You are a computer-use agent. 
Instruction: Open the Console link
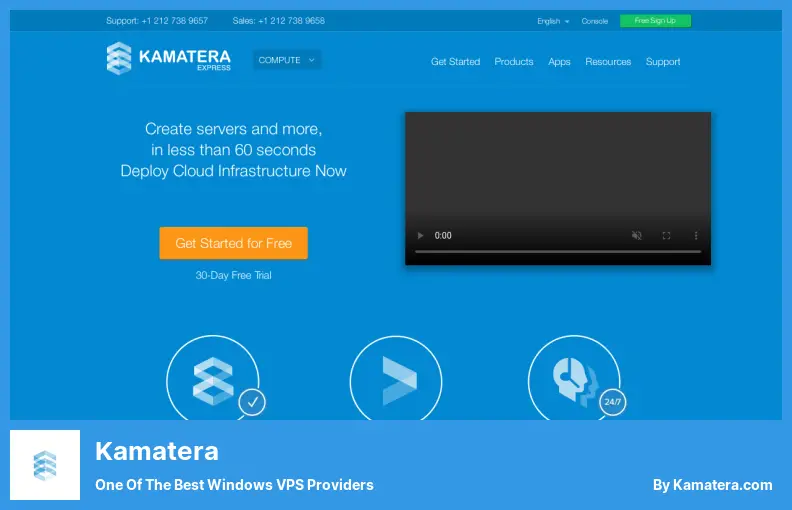pos(594,21)
